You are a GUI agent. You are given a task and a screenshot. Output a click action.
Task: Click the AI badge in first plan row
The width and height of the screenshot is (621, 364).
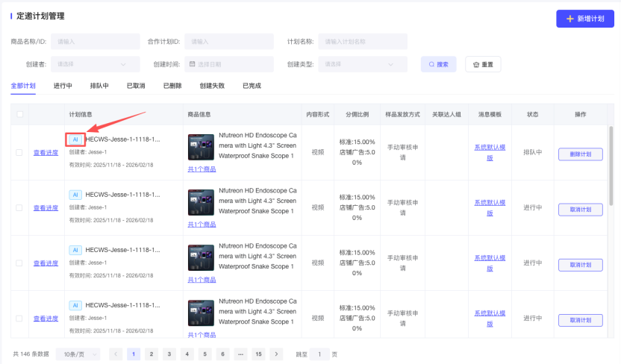pyautogui.click(x=75, y=139)
